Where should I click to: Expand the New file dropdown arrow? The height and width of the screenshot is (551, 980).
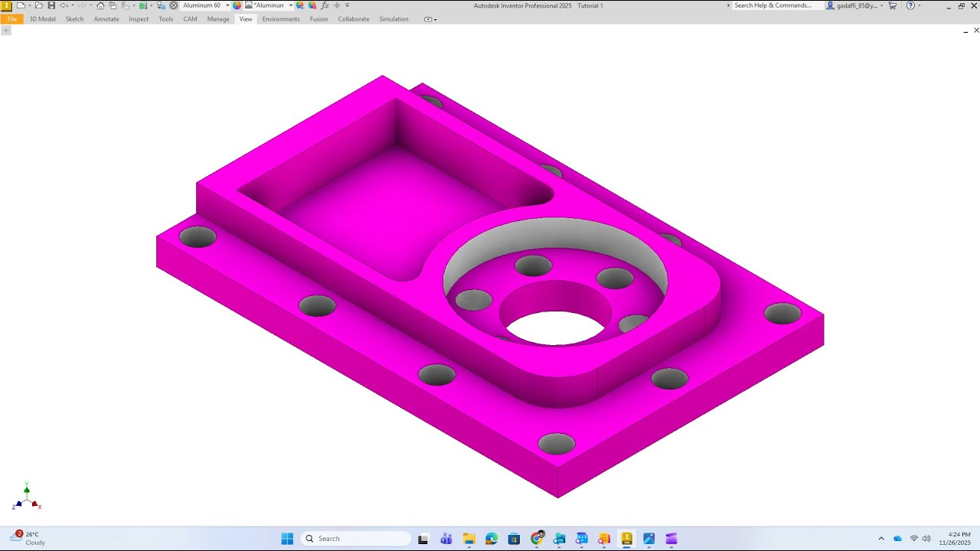pos(29,5)
